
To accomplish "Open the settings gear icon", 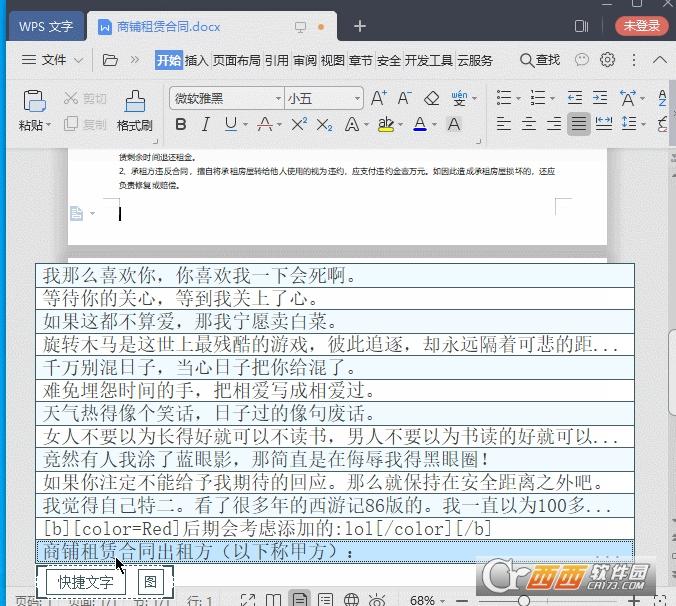I will point(607,60).
